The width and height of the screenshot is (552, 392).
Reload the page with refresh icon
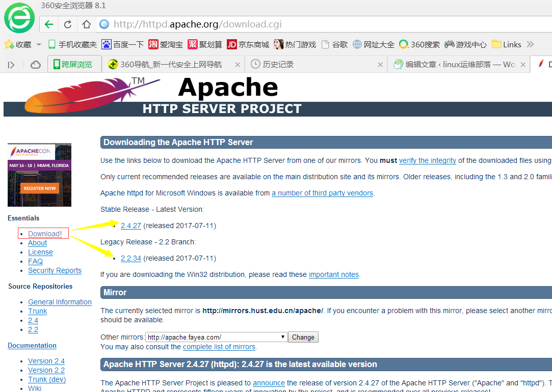pyautogui.click(x=68, y=24)
